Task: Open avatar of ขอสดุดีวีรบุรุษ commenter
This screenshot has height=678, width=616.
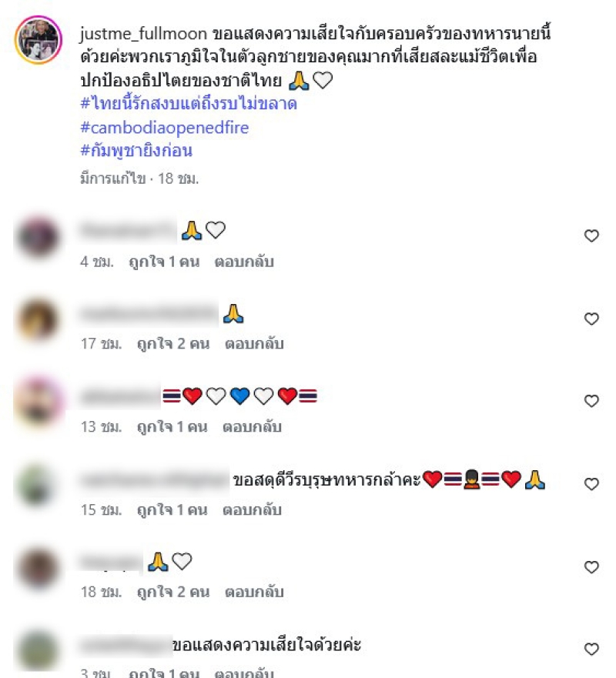Action: click(38, 484)
